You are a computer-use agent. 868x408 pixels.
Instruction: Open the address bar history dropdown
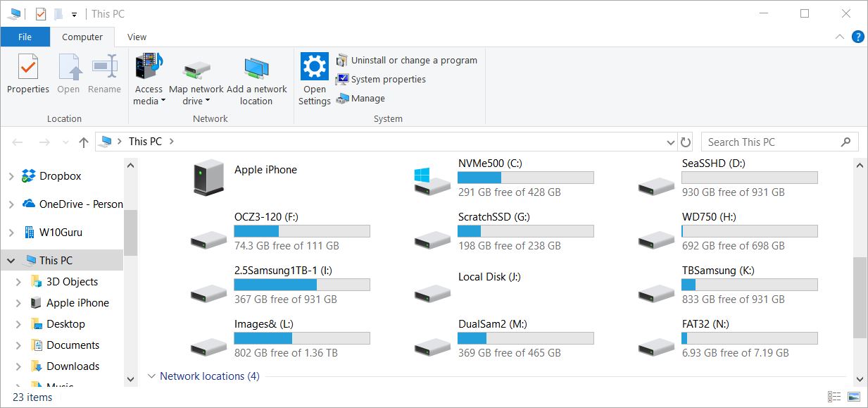[670, 142]
